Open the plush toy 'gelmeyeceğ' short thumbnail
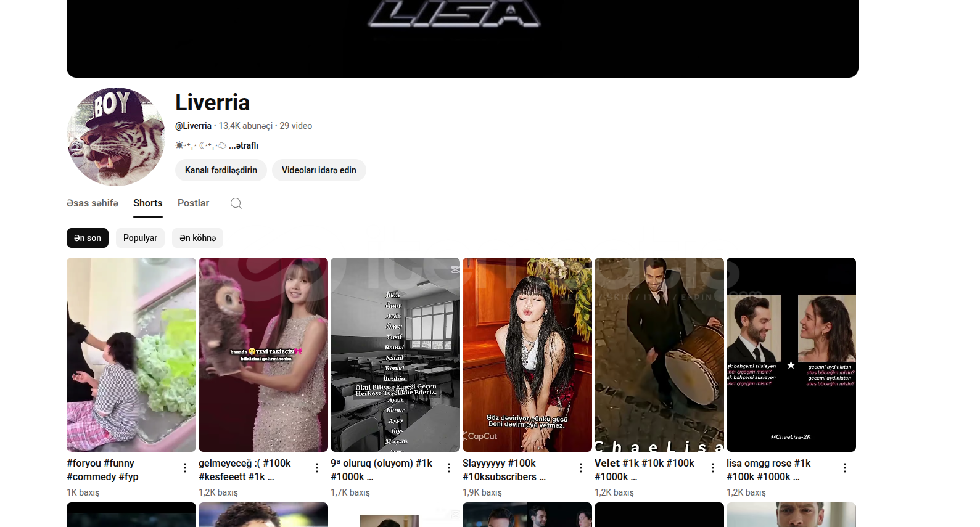Screen dimensions: 980x527 (x=263, y=354)
